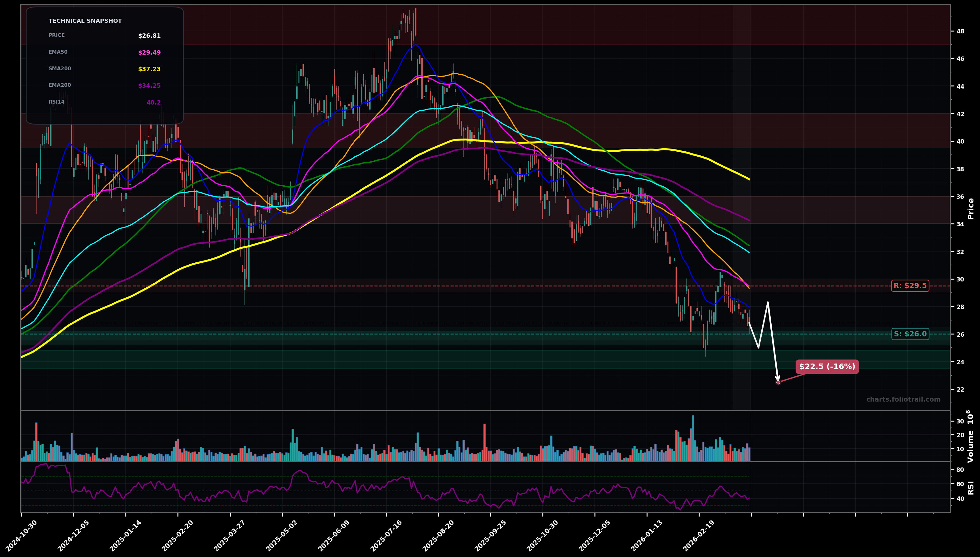Select the EMA200 legend entry

tap(59, 85)
